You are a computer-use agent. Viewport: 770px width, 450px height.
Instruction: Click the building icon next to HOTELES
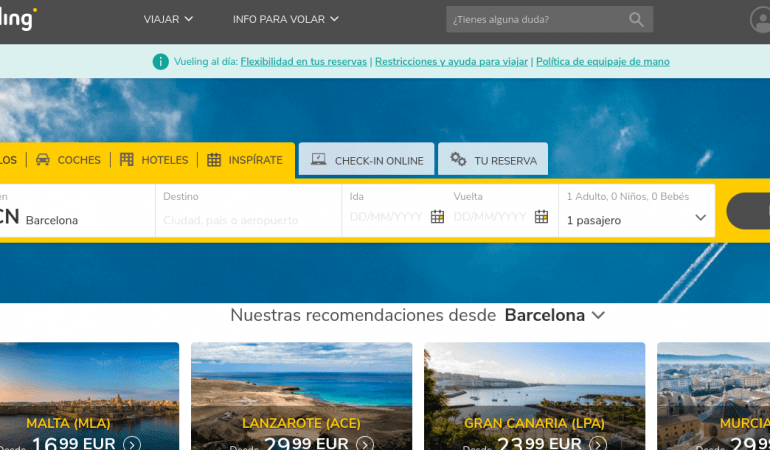(x=127, y=160)
